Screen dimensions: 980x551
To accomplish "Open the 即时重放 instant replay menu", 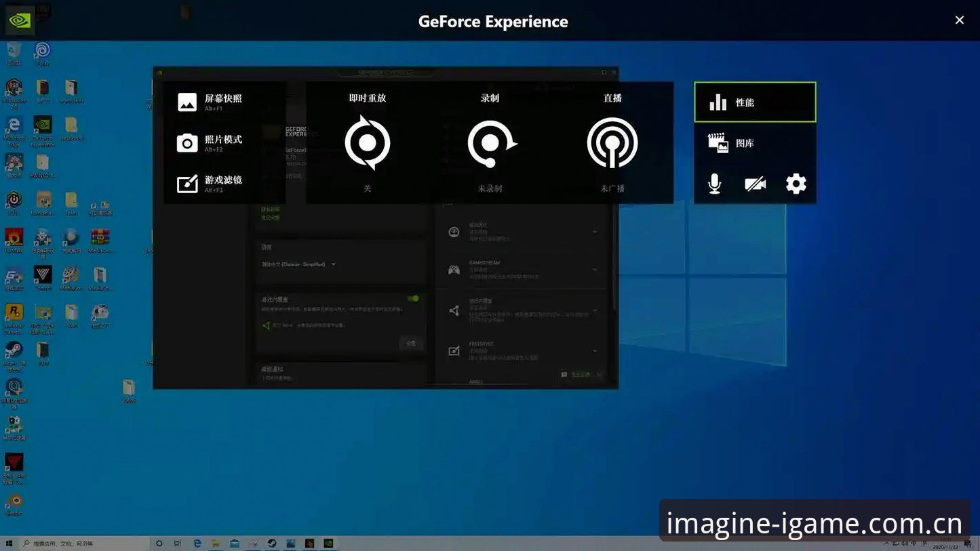I will (x=368, y=142).
